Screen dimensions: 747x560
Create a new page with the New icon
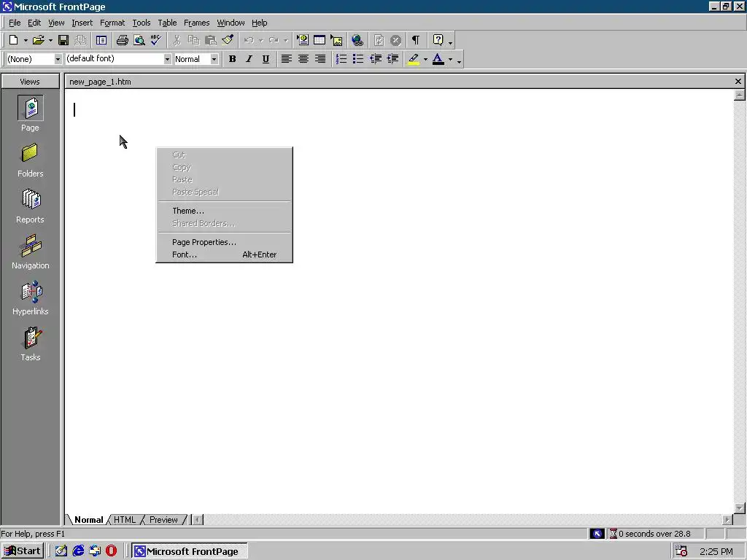(13, 41)
